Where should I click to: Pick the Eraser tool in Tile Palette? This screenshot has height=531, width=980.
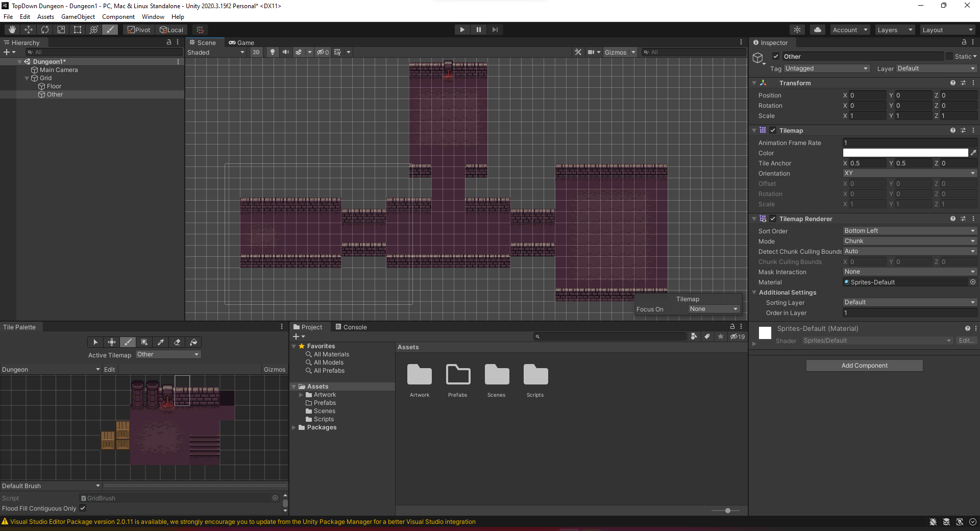[x=177, y=342]
